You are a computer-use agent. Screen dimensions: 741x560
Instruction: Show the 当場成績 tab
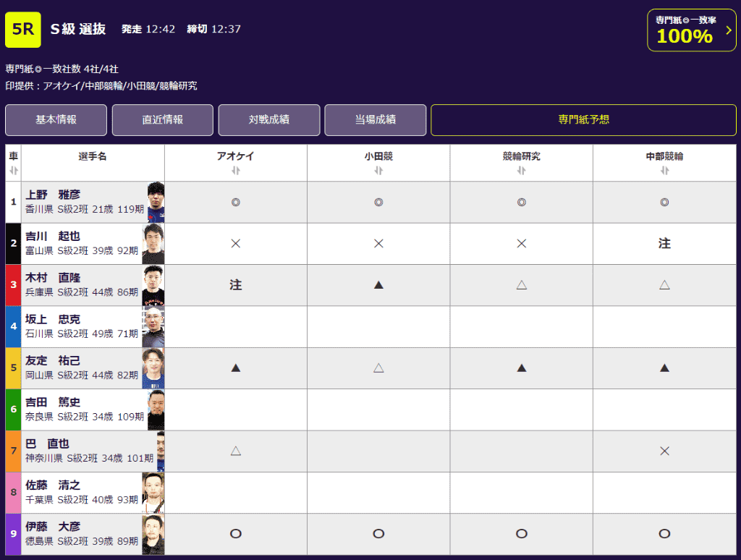(x=375, y=120)
